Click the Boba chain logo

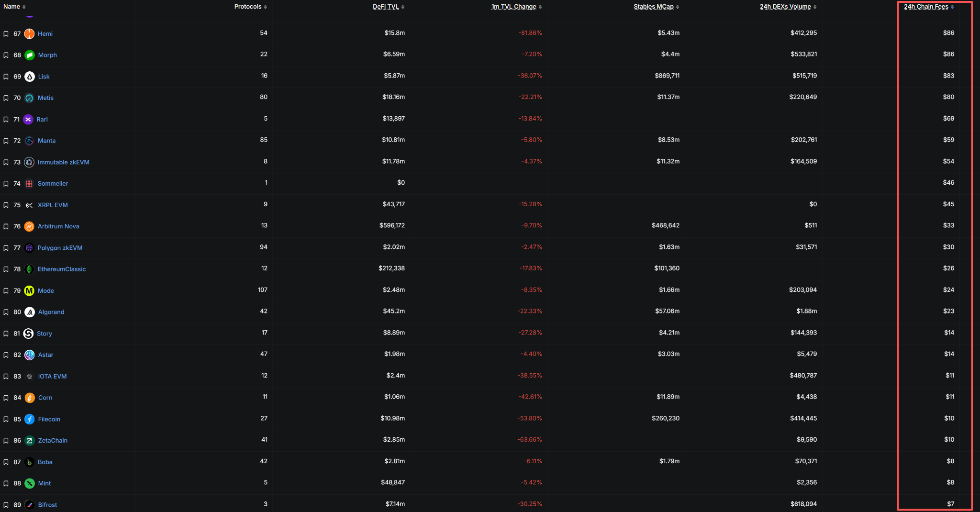click(x=29, y=462)
